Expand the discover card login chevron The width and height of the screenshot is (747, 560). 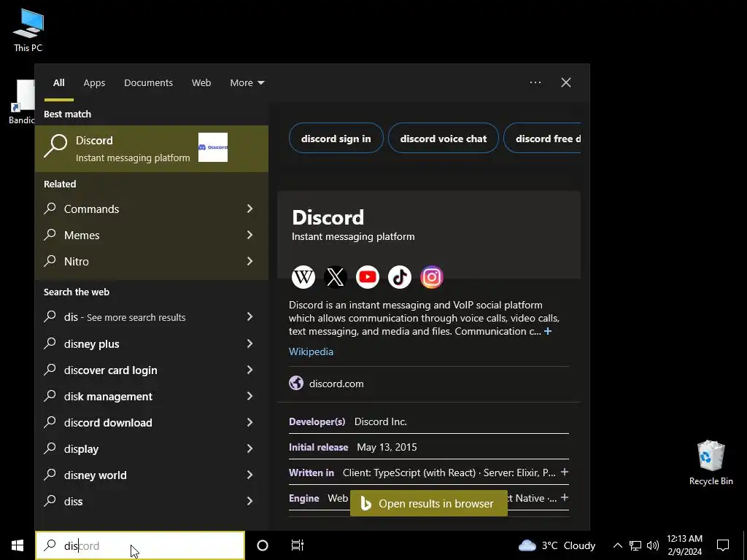tap(249, 370)
